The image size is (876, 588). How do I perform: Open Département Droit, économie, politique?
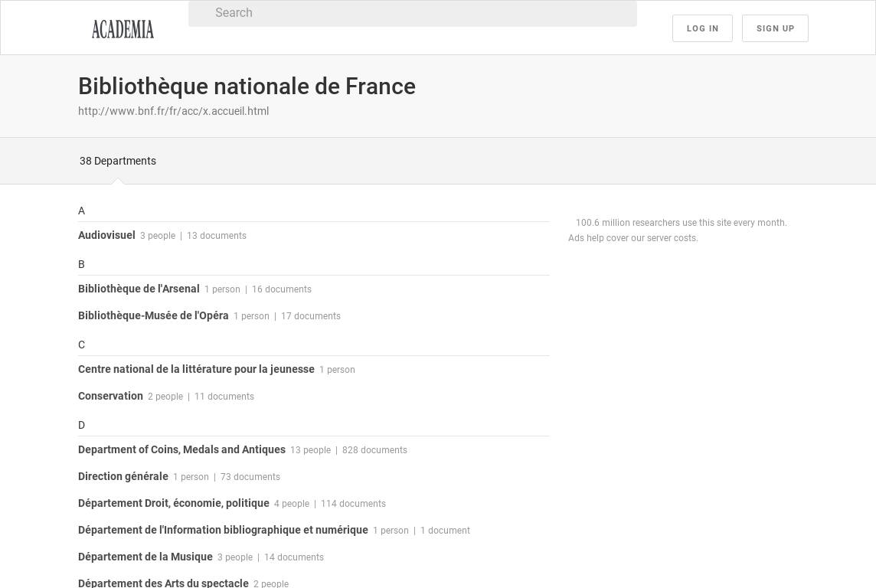point(174,504)
